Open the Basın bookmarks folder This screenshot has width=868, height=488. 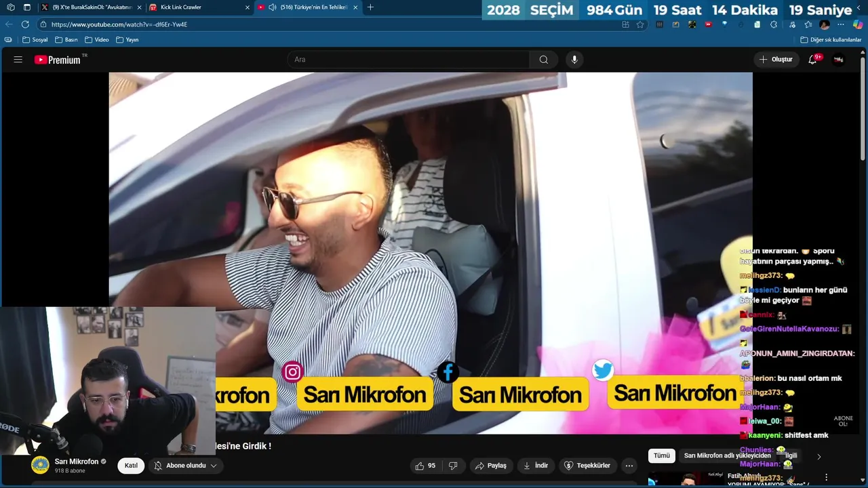coord(66,40)
